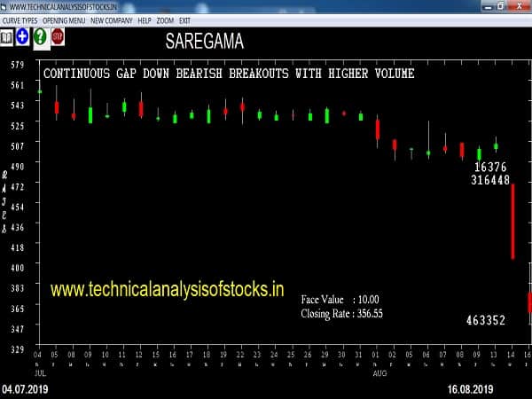
Task: Close the window with red X
Action: 522,6
